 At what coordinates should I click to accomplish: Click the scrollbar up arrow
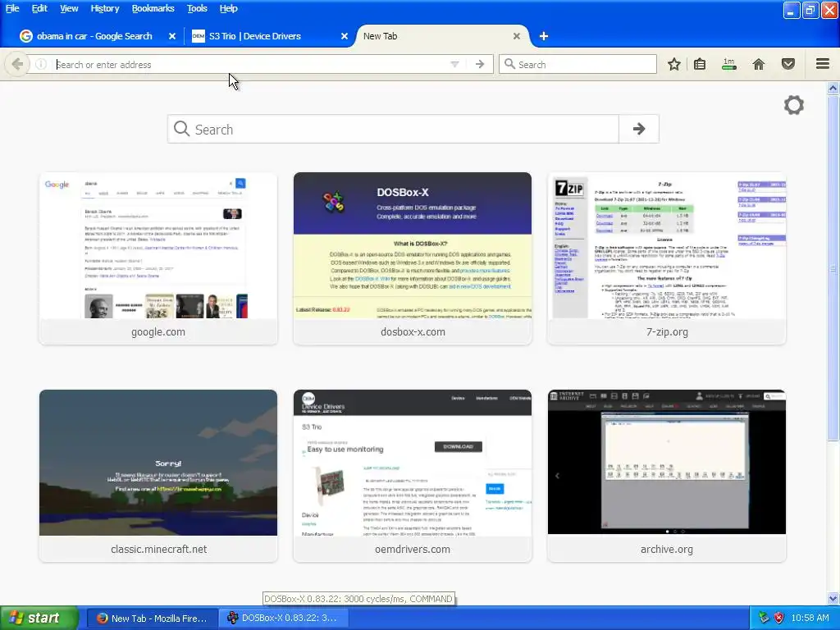coord(833,89)
